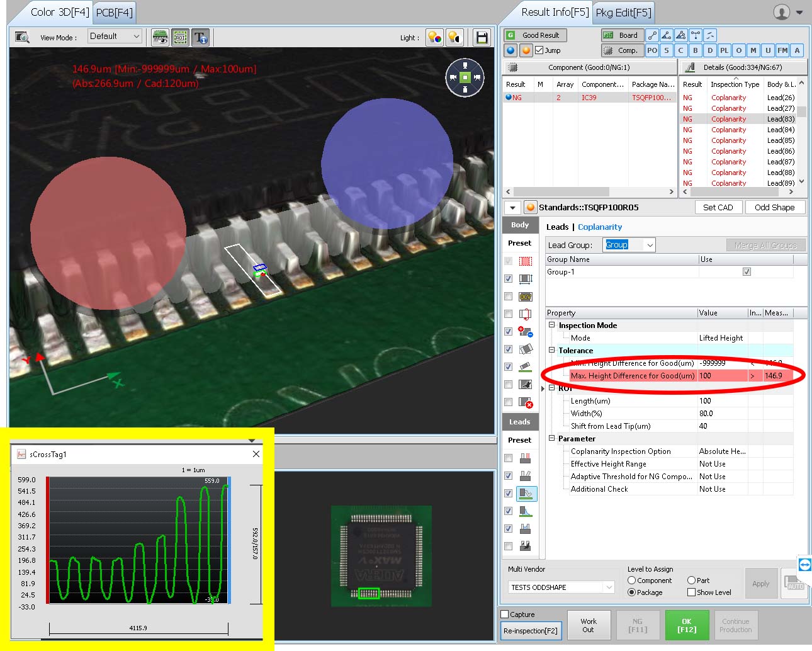Viewport: 812px width, 651px height.
Task: Select the highlighted coplanarity icon in Leads panel
Action: [x=527, y=494]
